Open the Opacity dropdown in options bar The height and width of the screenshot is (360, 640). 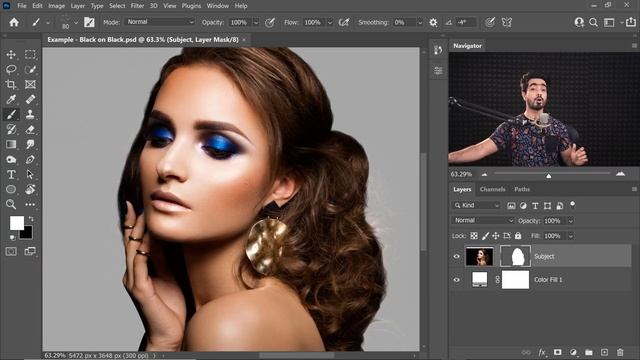tap(256, 22)
